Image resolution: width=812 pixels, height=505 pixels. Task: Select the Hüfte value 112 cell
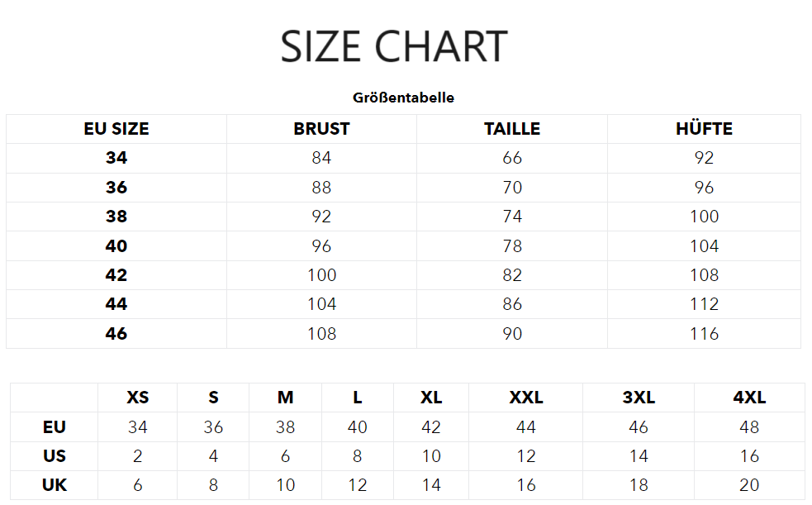click(x=704, y=304)
